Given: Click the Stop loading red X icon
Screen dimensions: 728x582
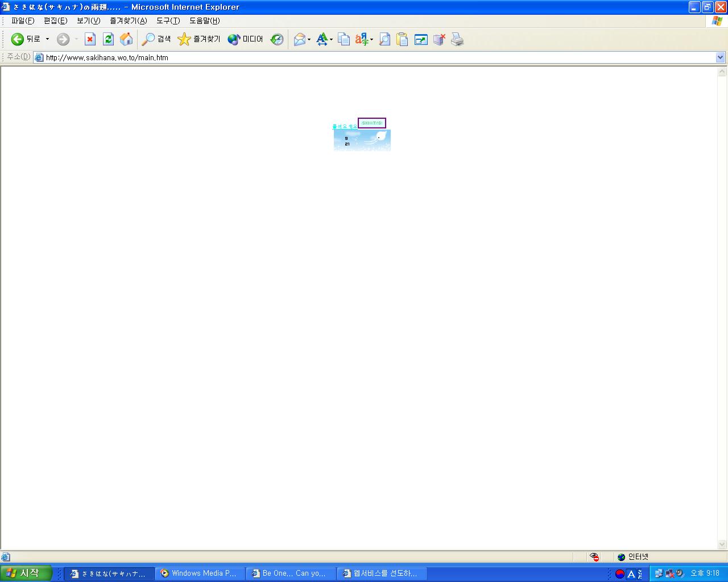Looking at the screenshot, I should [x=90, y=39].
